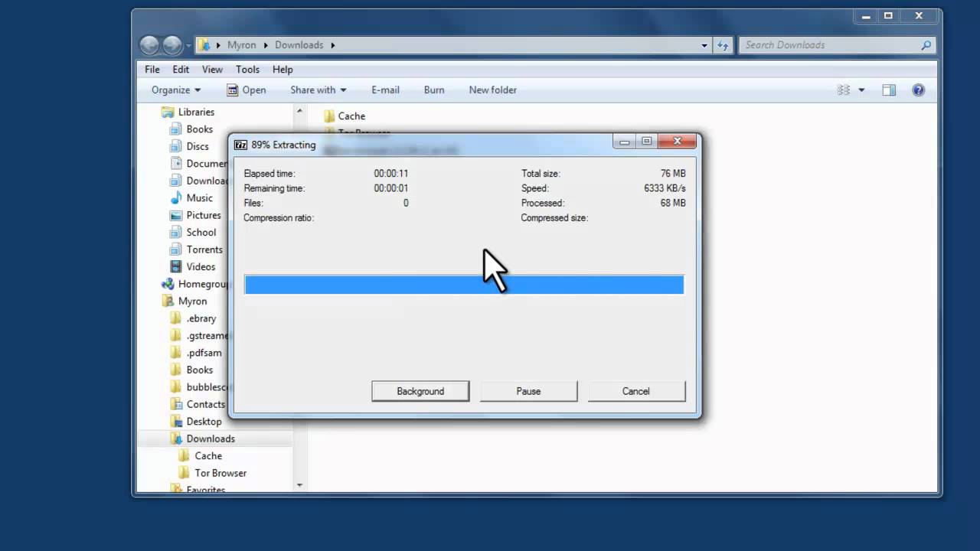
Task: Pause the extraction
Action: tap(528, 391)
